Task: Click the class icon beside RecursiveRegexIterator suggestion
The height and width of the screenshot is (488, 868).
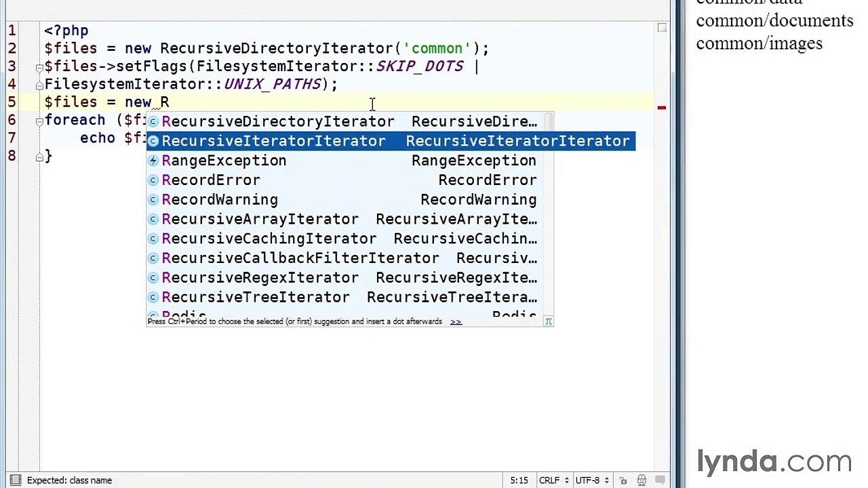Action: 154,278
